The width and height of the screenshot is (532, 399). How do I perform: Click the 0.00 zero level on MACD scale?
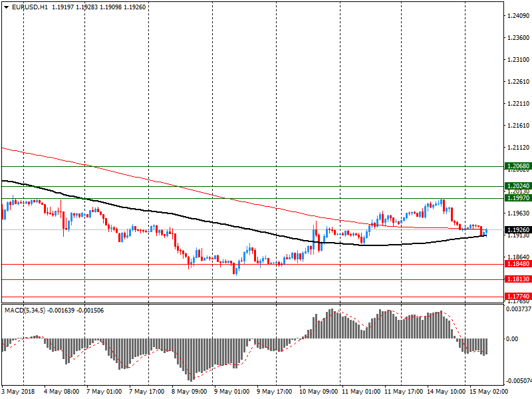click(x=513, y=338)
